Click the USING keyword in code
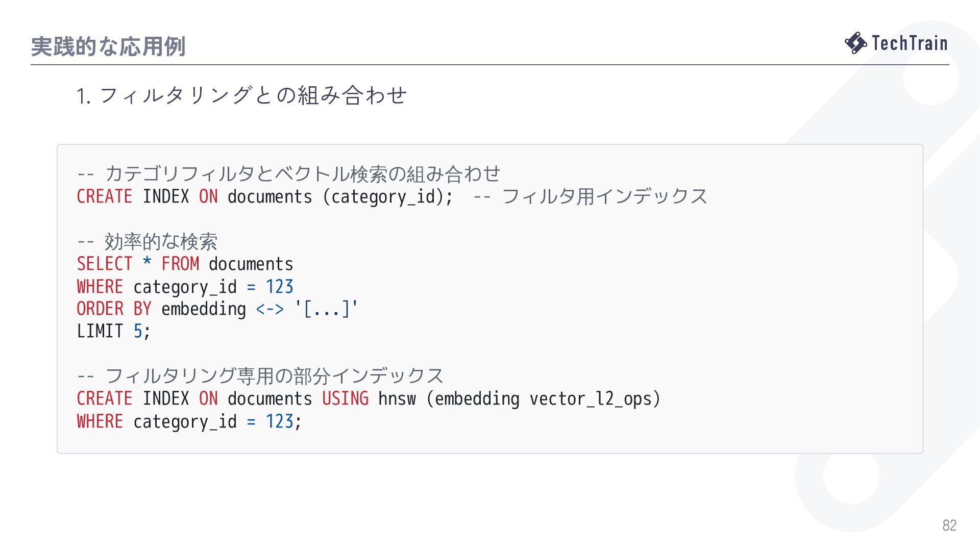Screen dimensions: 980x551 tap(345, 398)
